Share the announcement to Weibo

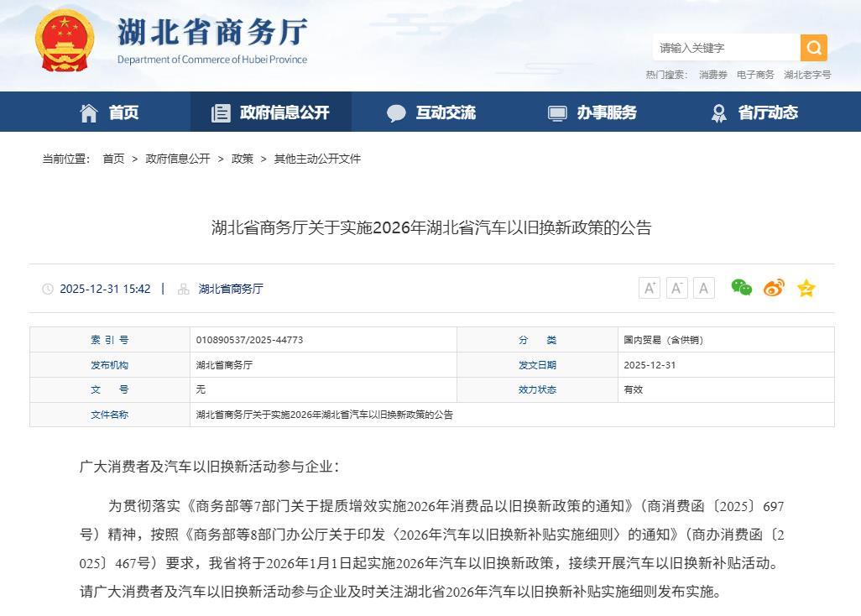click(x=774, y=288)
